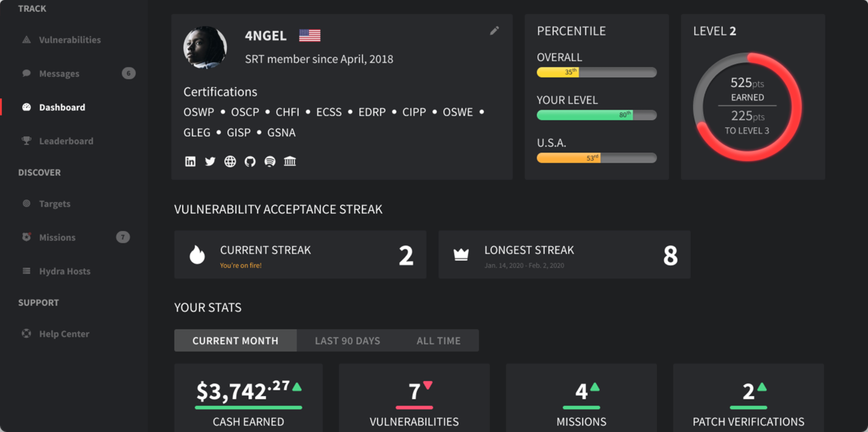This screenshot has height=432, width=868.
Task: Switch stats to Last 90 Days
Action: (x=348, y=341)
